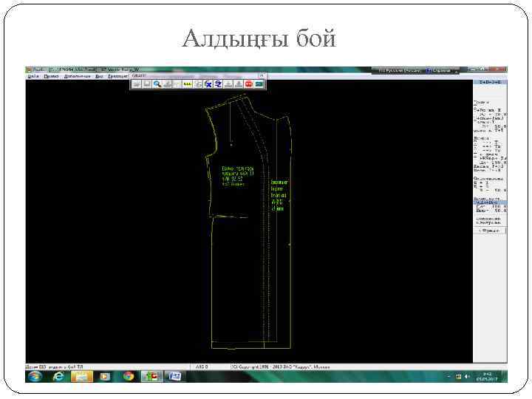Open the Windows Start menu
532x399 pixels.
(35, 376)
